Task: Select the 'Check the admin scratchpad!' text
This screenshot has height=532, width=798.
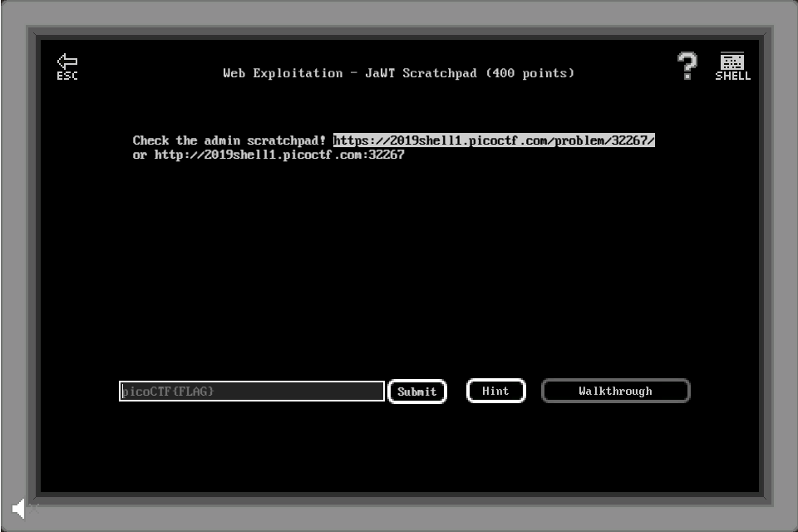Action: pyautogui.click(x=229, y=140)
